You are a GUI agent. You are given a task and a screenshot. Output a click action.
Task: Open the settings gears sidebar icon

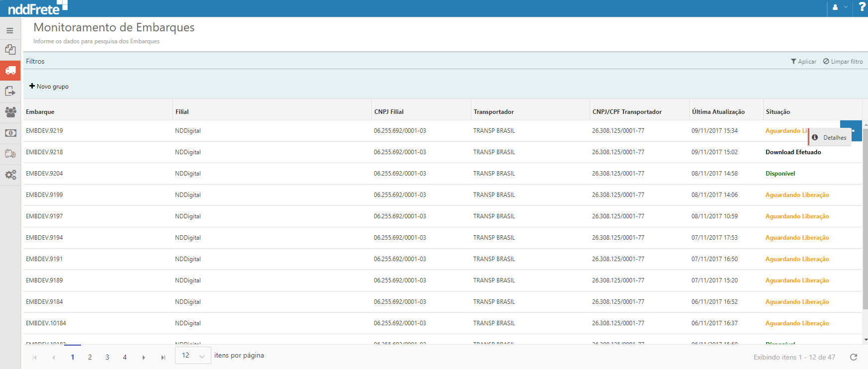tap(10, 175)
